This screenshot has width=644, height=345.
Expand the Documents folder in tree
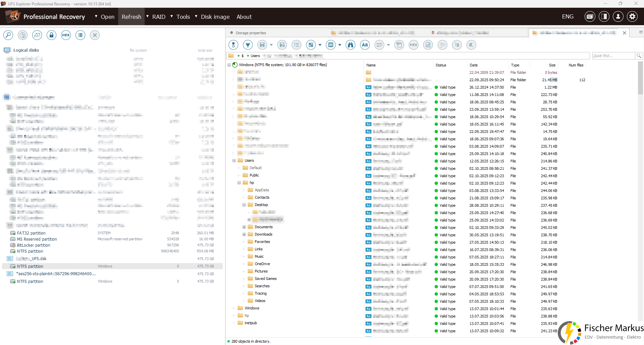pos(244,227)
